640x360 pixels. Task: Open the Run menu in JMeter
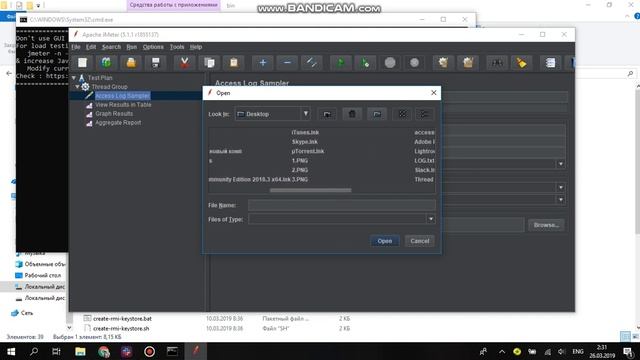(131, 47)
